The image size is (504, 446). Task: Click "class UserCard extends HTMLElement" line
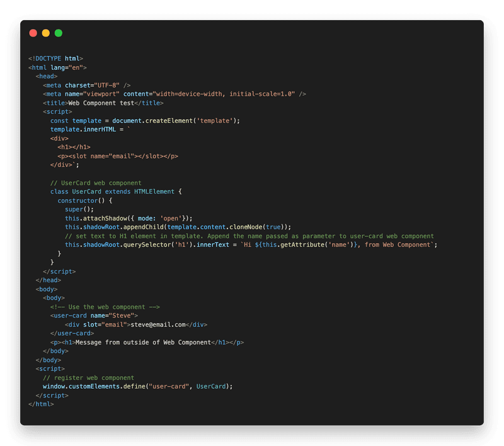116,192
